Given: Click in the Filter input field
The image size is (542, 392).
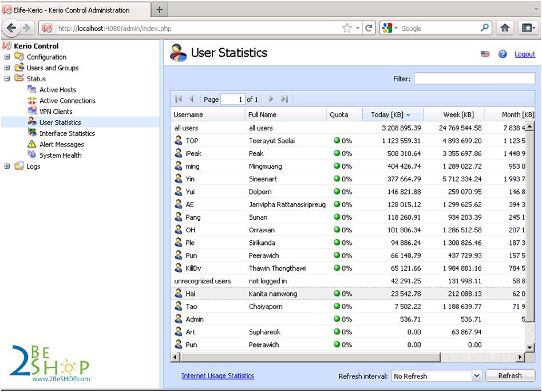Looking at the screenshot, I should coord(474,78).
